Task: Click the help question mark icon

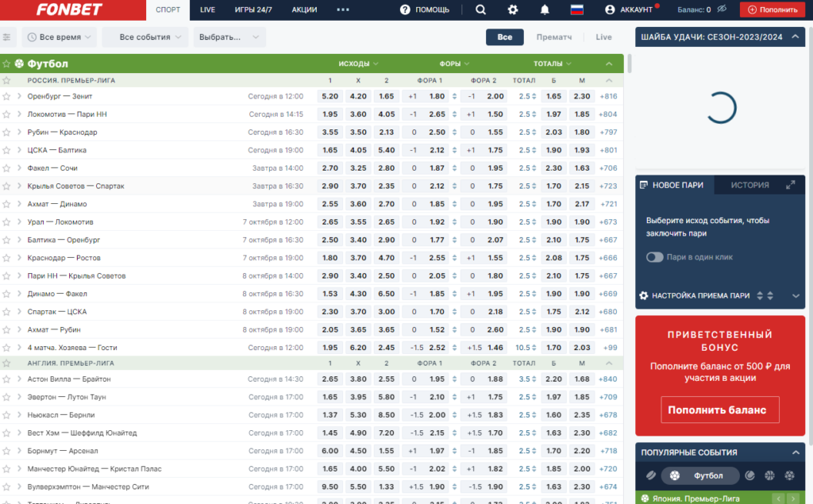Action: [405, 10]
